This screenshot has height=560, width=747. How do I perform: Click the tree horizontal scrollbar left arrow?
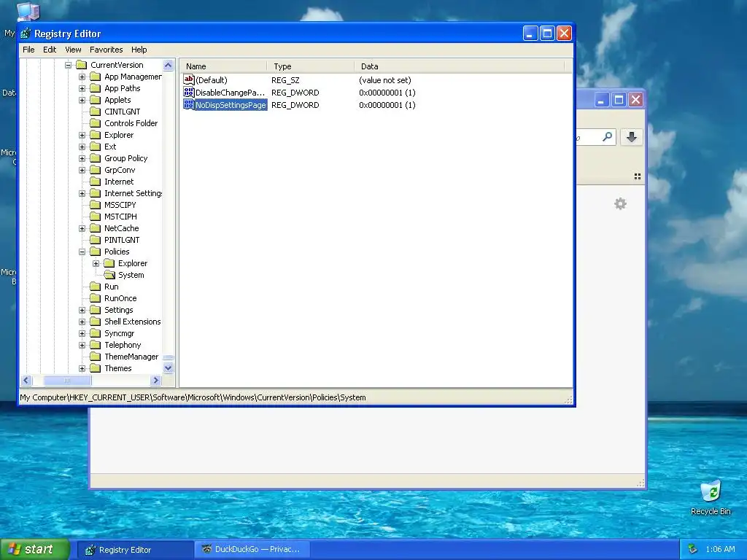click(26, 380)
